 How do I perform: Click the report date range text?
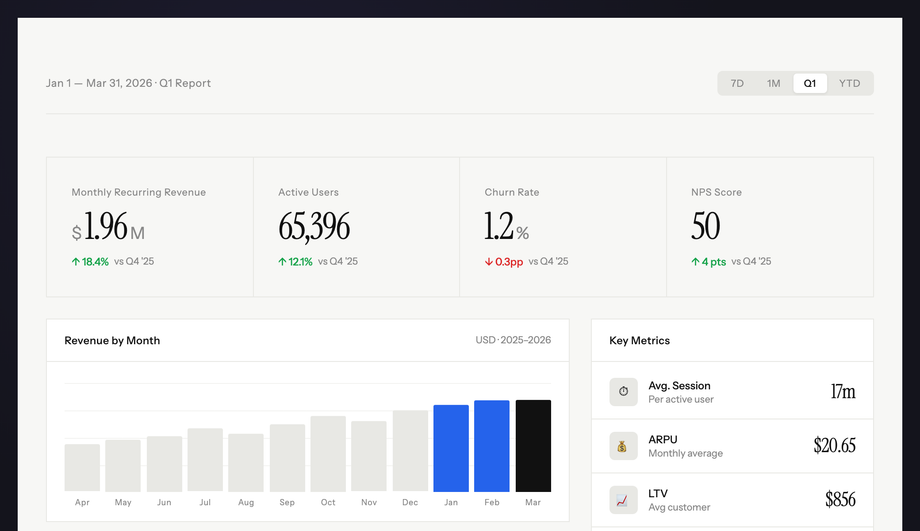pos(128,83)
